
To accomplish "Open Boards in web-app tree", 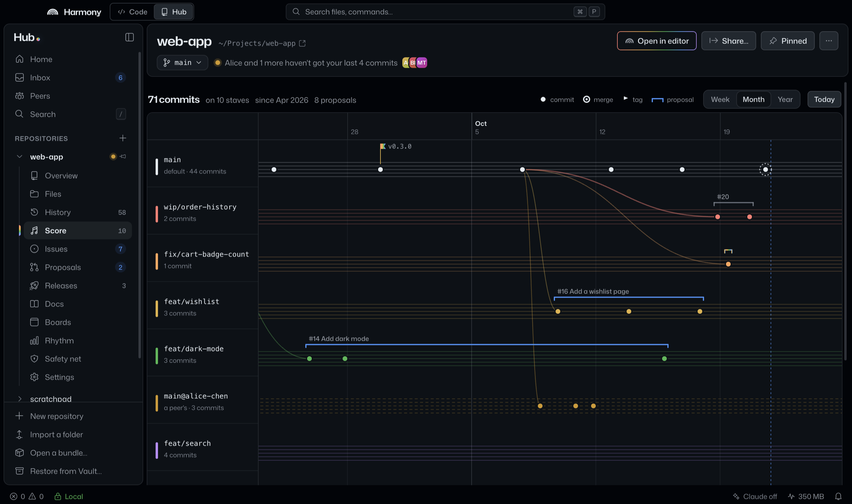I will [78, 322].
